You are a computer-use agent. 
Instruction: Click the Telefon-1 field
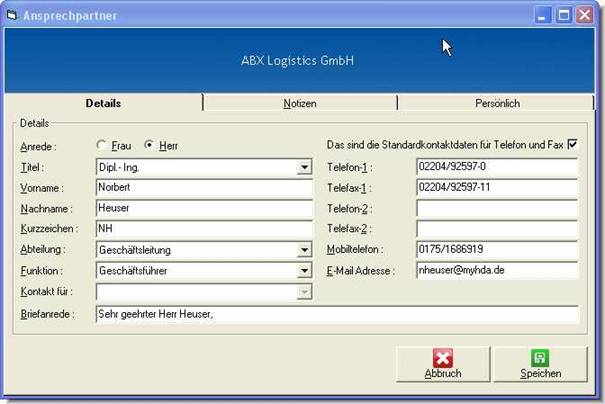(497, 167)
